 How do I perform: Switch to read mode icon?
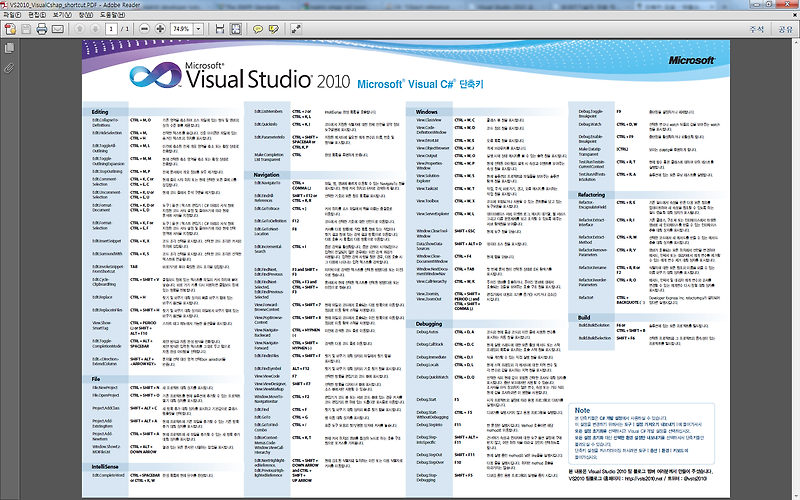(296, 29)
